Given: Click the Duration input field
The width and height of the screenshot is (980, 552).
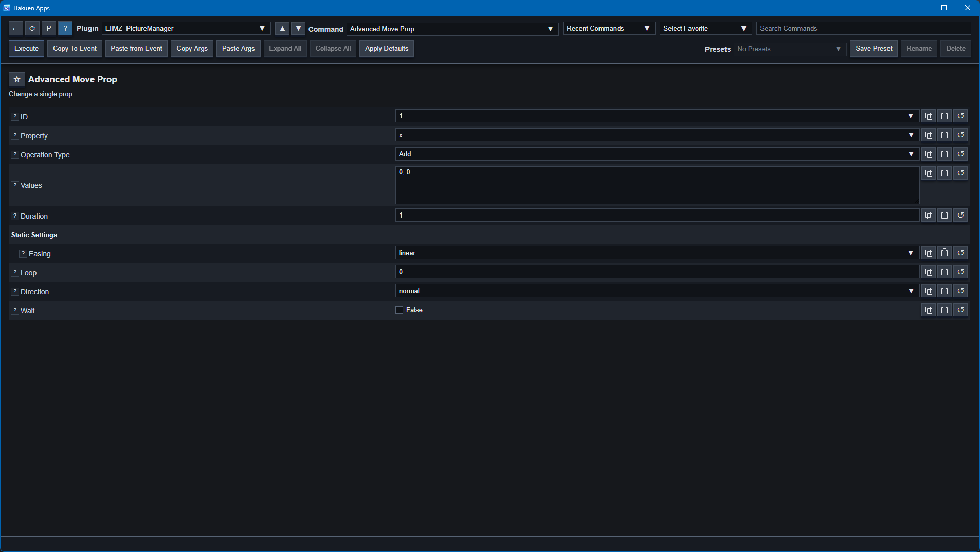Looking at the screenshot, I should 657,216.
